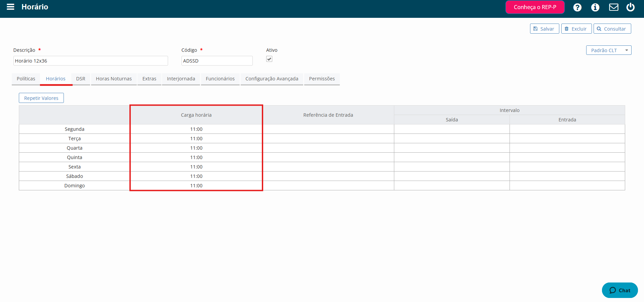
Task: Click the Intervalo header
Action: click(x=510, y=110)
